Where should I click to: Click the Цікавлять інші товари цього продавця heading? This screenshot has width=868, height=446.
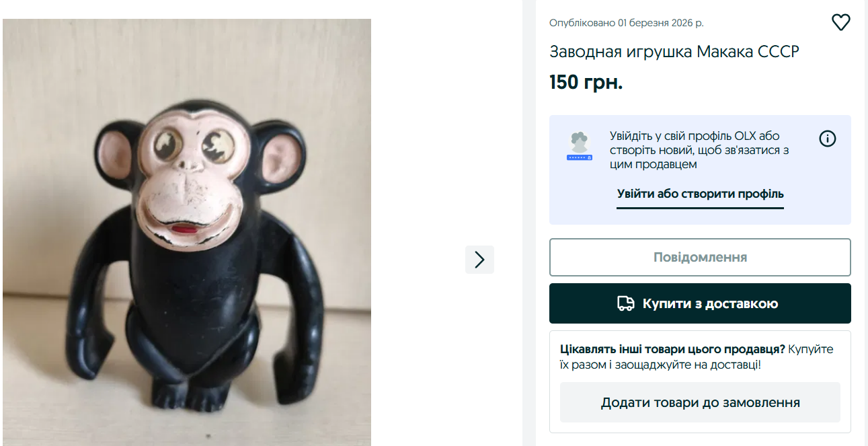673,349
